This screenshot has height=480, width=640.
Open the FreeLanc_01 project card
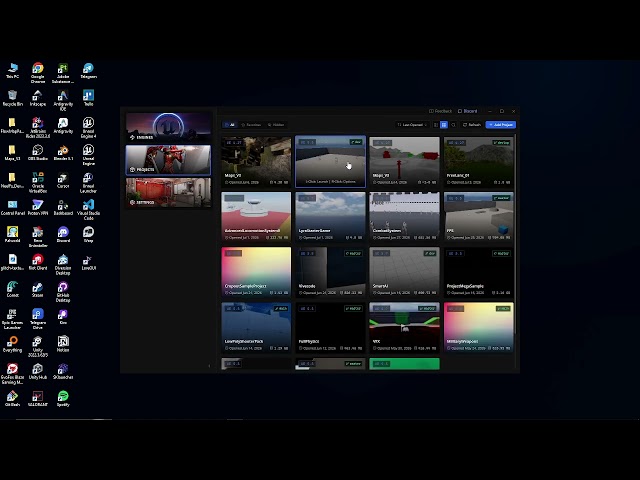click(x=479, y=162)
